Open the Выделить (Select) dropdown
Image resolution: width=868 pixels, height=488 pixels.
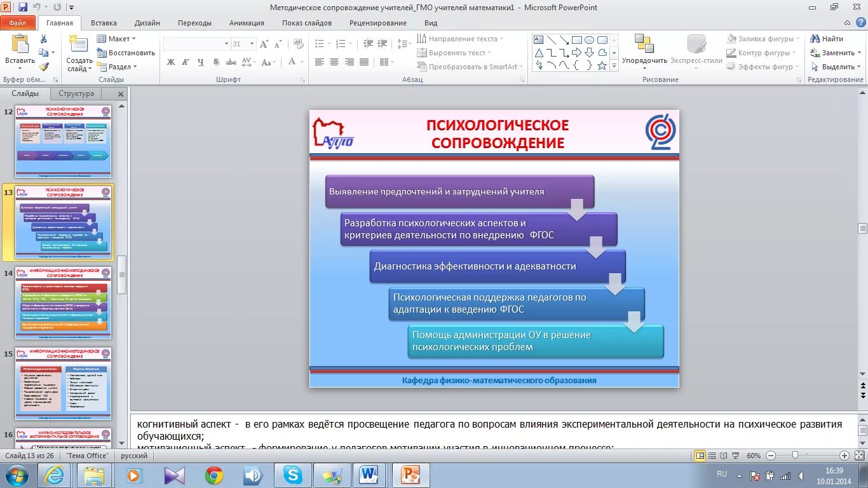[x=836, y=67]
